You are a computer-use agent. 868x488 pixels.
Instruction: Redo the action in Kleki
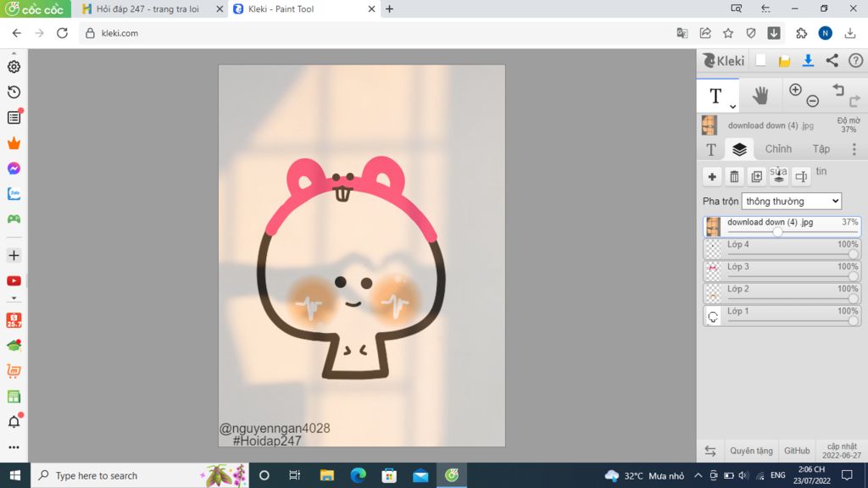[x=854, y=101]
